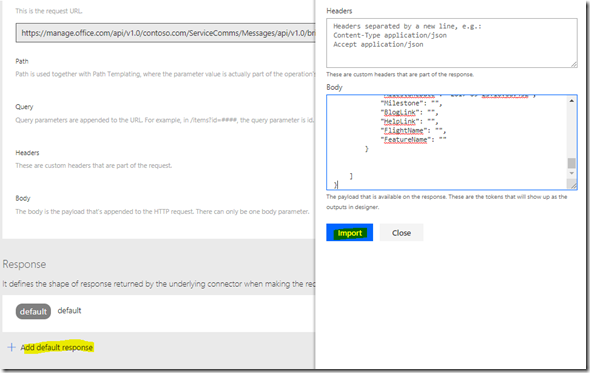Click the Headers heading in request section
Viewport: 590px width, 373px height.
pyautogui.click(x=27, y=152)
